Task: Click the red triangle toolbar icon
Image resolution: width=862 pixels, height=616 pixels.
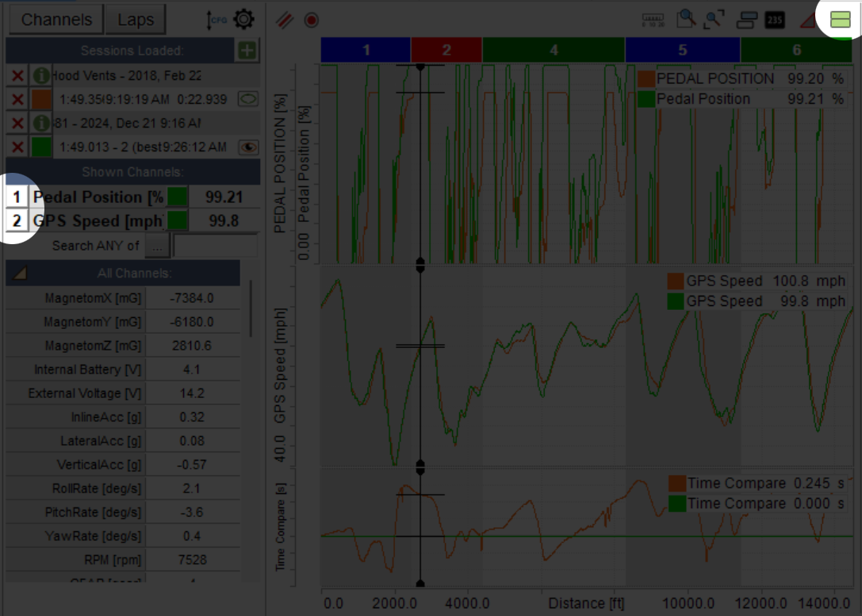Action: (807, 21)
